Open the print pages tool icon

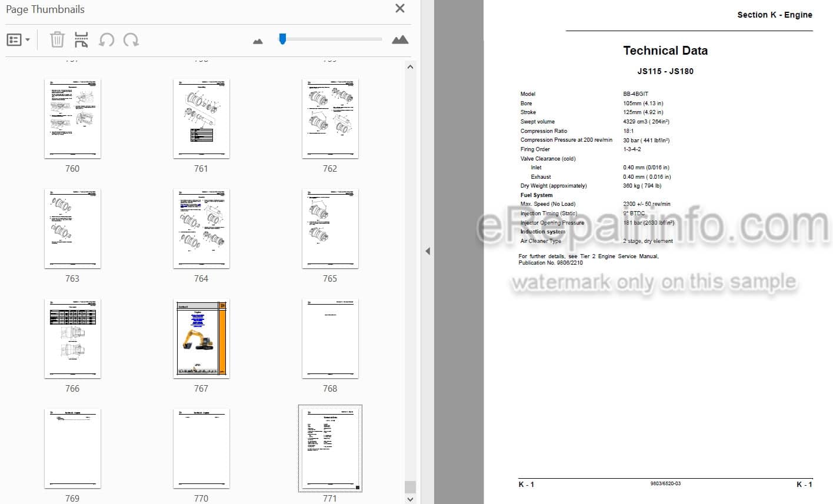point(82,40)
